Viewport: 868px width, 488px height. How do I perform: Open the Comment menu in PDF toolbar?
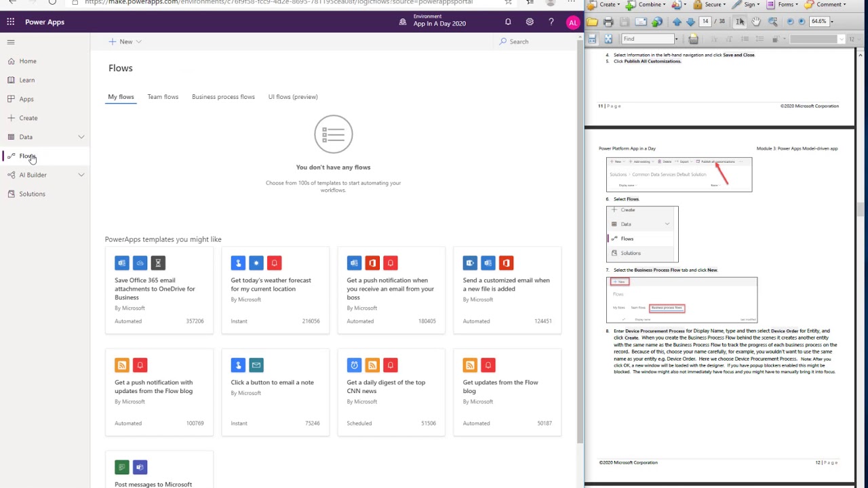(827, 5)
